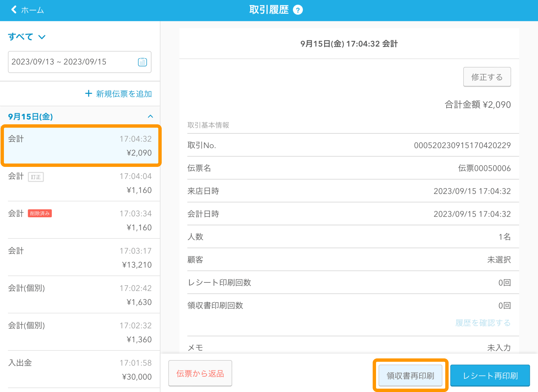Click the 領収書再印刷 button

coord(410,375)
